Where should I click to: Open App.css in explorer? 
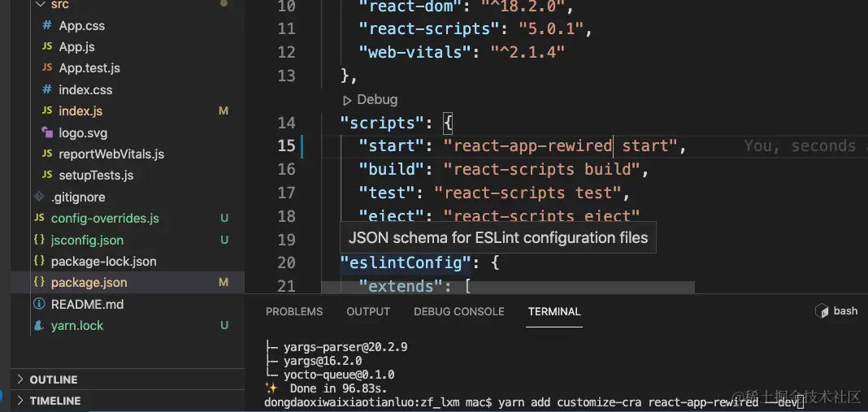[x=82, y=25]
